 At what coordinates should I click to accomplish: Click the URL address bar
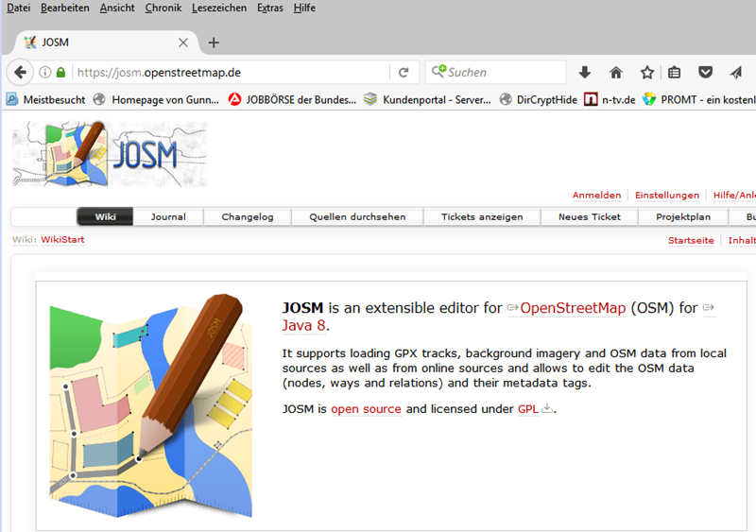[232, 73]
